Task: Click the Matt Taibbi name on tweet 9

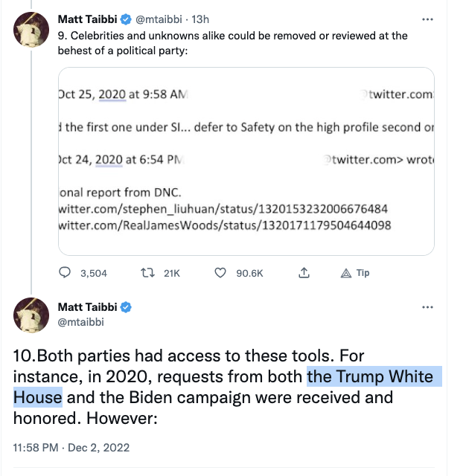Action: pos(88,19)
